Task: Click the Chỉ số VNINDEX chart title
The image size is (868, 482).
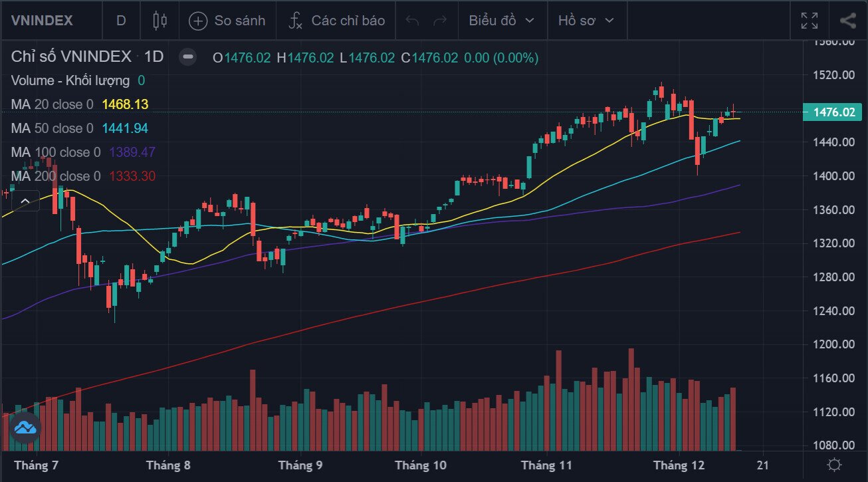Action: 71,57
